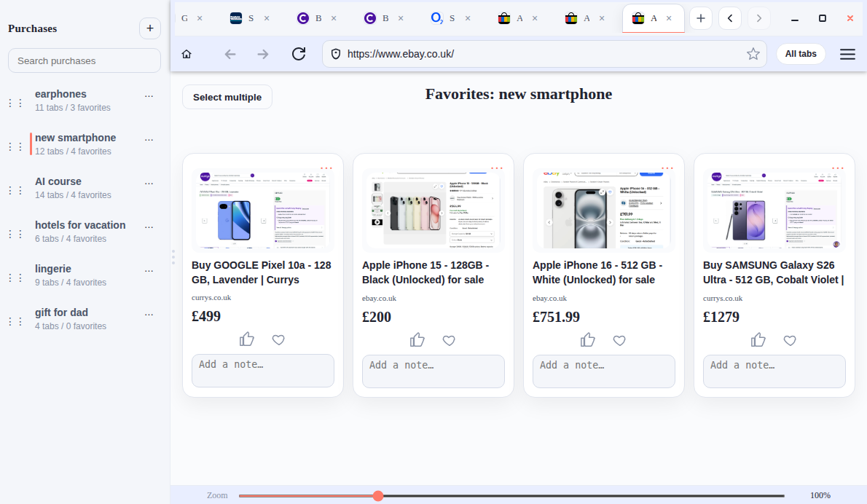This screenshot has width=867, height=504.
Task: Toggle heart on the Samsung Galaxy S26 Ultra card
Action: (x=790, y=340)
